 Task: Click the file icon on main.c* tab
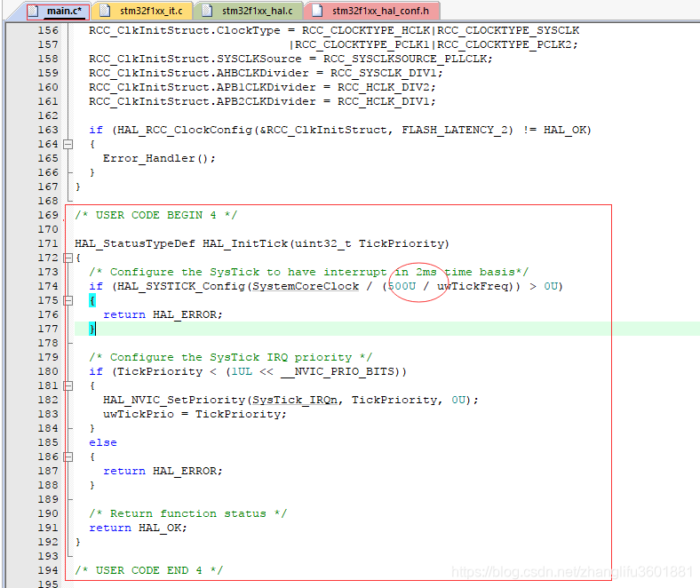(34, 11)
